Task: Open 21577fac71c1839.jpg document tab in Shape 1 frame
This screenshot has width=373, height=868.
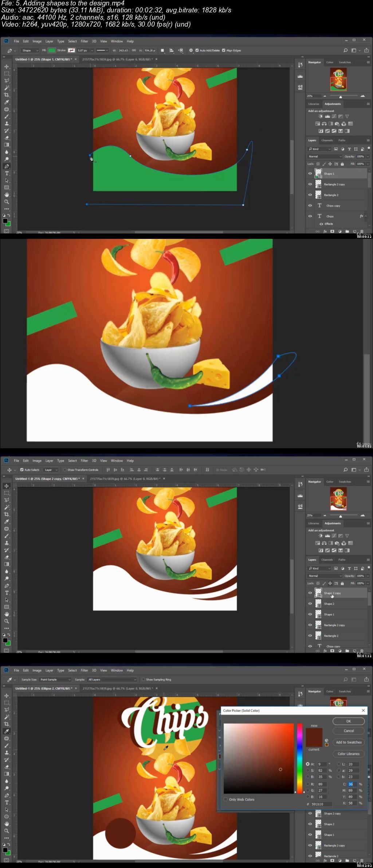Action: point(117,59)
